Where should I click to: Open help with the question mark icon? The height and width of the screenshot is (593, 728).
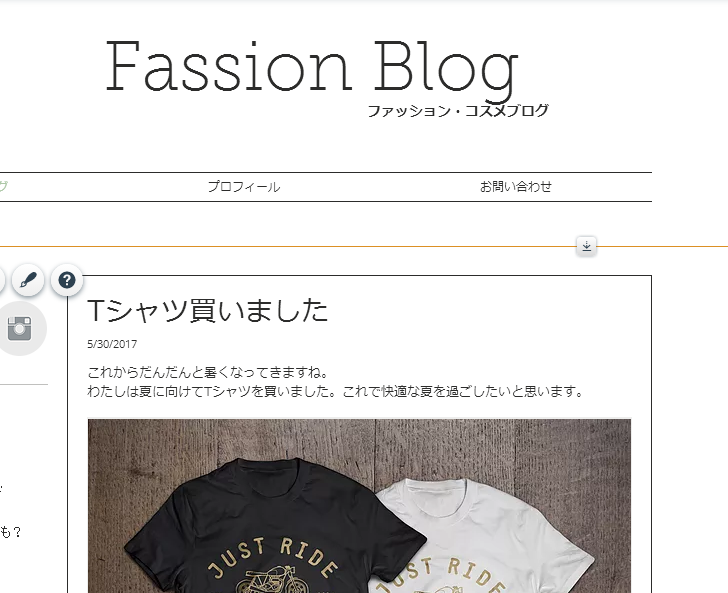[x=67, y=280]
